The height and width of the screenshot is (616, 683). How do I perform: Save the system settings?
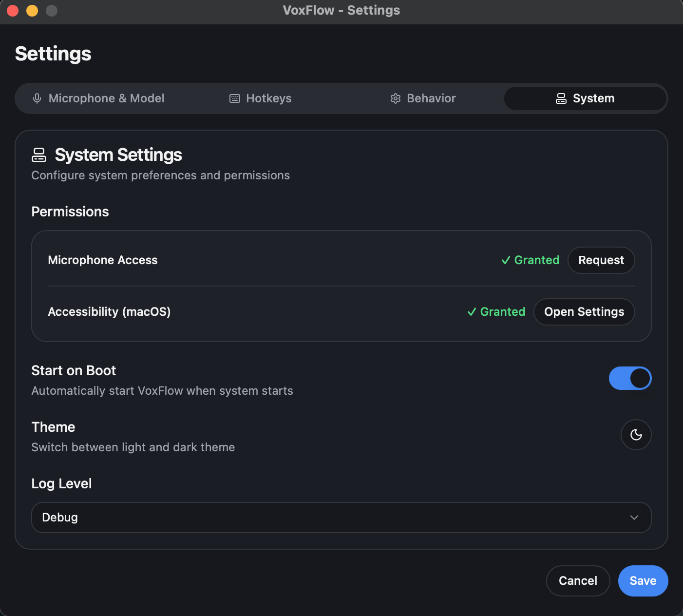pos(643,580)
